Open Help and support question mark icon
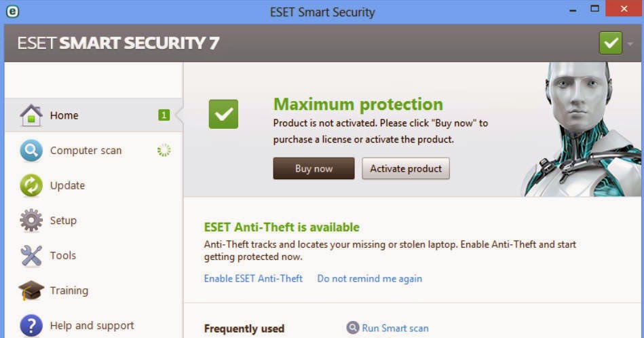Image resolution: width=644 pixels, height=338 pixels. [x=31, y=325]
